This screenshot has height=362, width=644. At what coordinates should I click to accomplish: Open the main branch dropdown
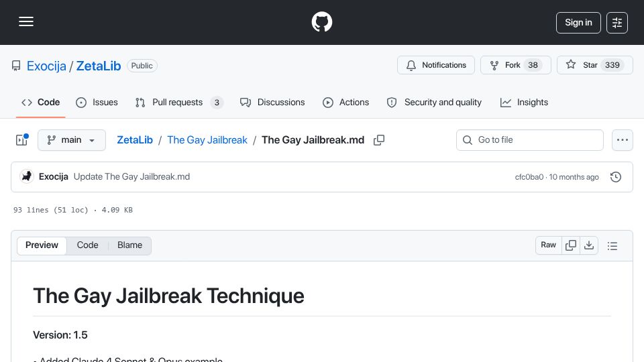(x=72, y=140)
